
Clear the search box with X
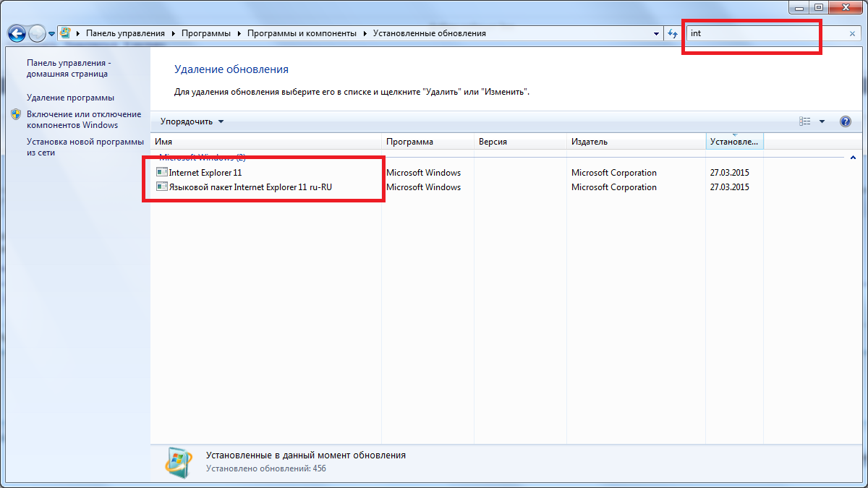coord(852,33)
